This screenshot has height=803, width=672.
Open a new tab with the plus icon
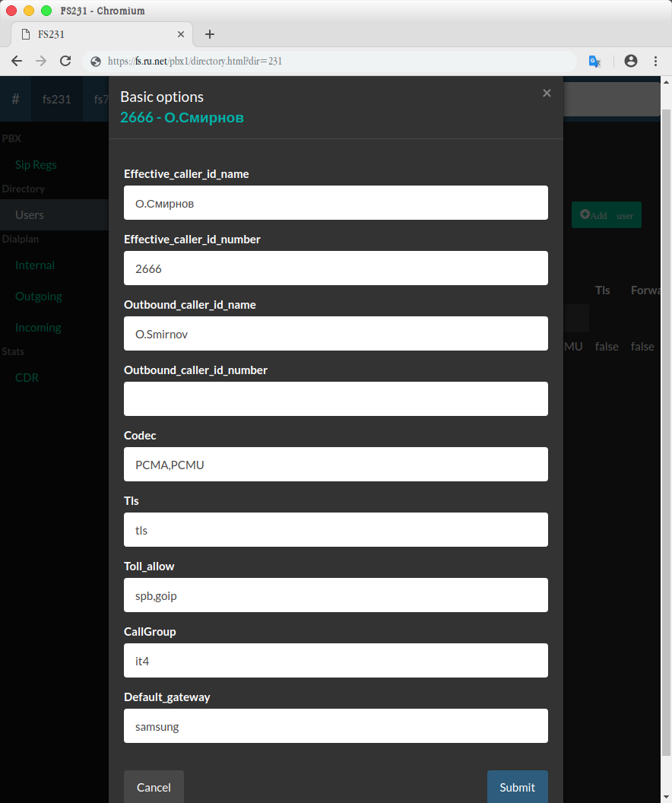(x=210, y=34)
